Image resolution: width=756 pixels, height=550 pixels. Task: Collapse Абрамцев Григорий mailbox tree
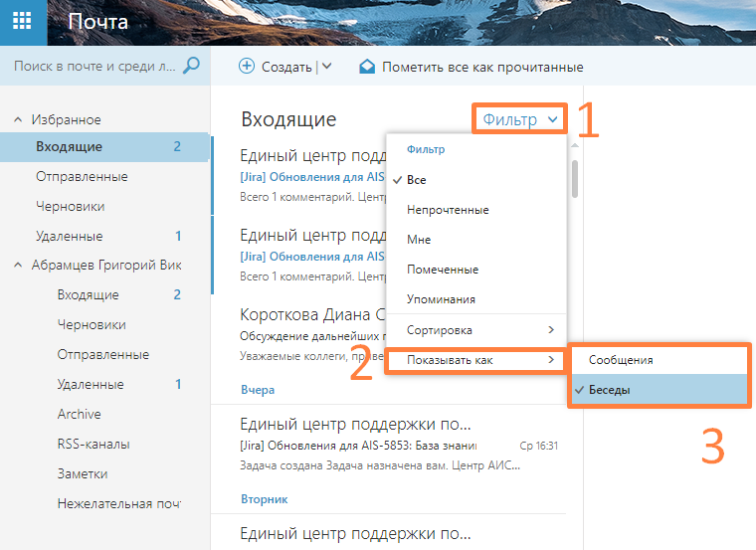(x=17, y=266)
